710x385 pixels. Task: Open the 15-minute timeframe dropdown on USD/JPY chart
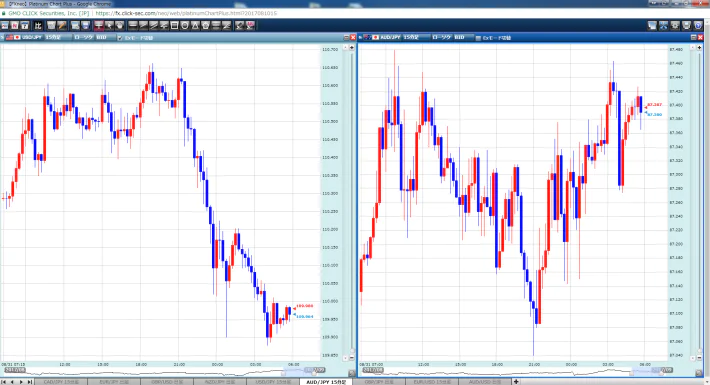click(58, 38)
